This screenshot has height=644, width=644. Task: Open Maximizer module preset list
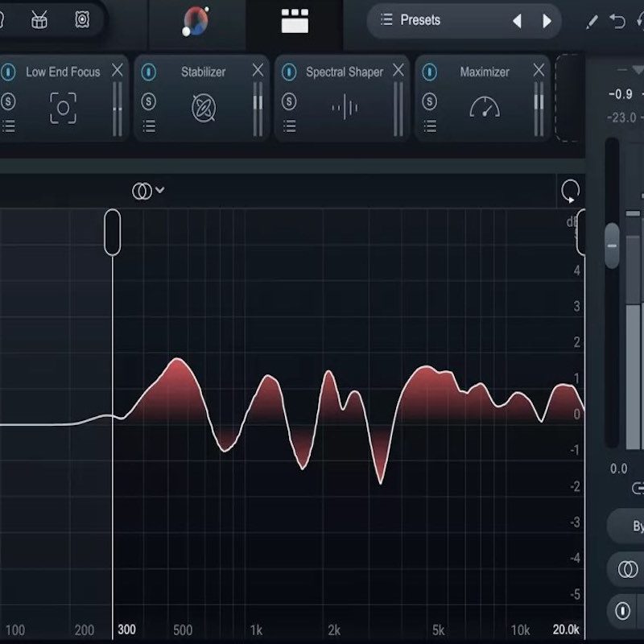pyautogui.click(x=430, y=126)
